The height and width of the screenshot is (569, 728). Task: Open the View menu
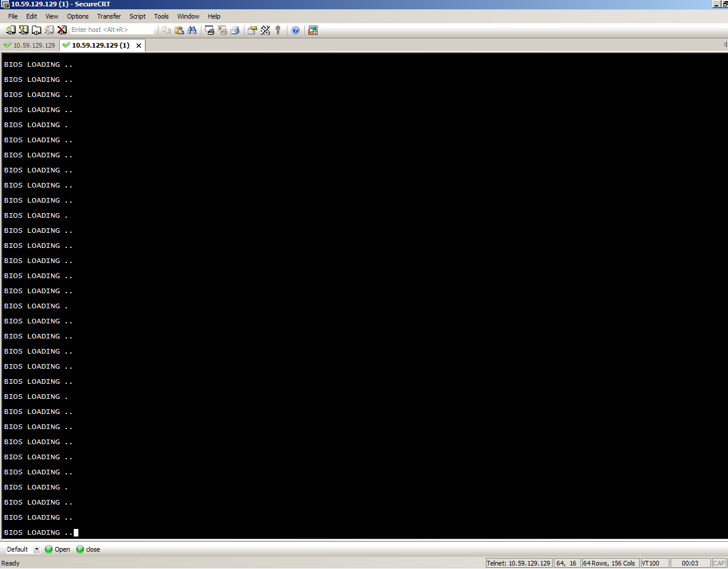52,16
